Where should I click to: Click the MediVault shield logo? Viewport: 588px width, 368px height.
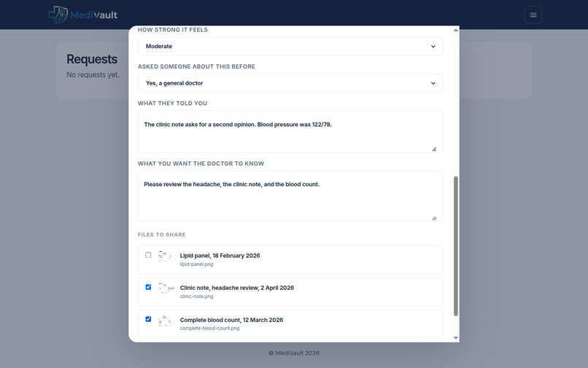click(x=58, y=15)
